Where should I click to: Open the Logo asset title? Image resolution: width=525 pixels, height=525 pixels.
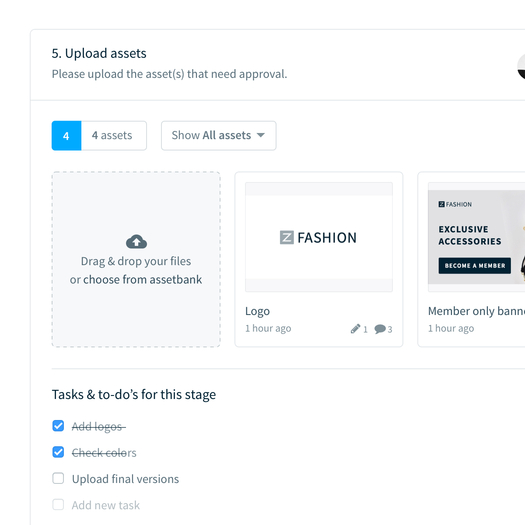point(257,311)
